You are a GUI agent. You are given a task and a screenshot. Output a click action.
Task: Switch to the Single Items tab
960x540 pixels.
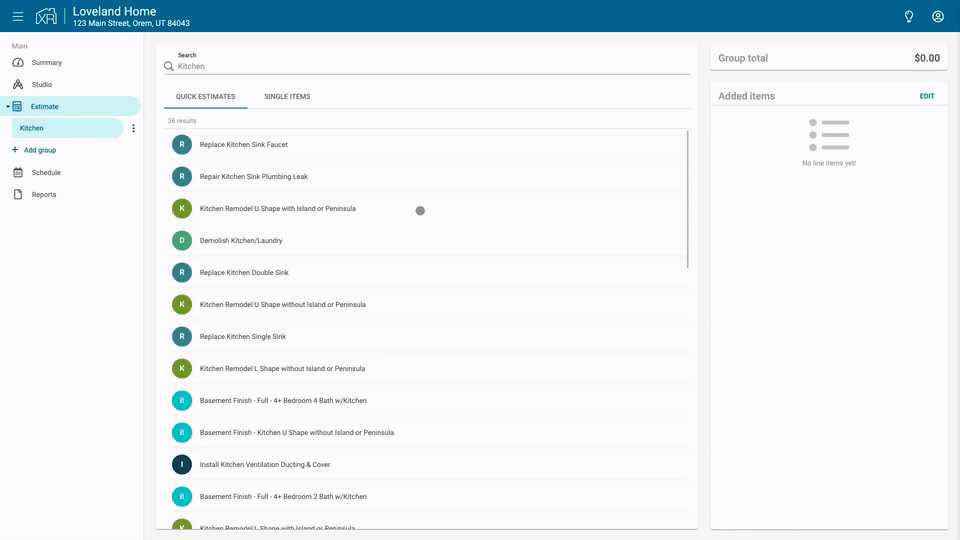(287, 97)
